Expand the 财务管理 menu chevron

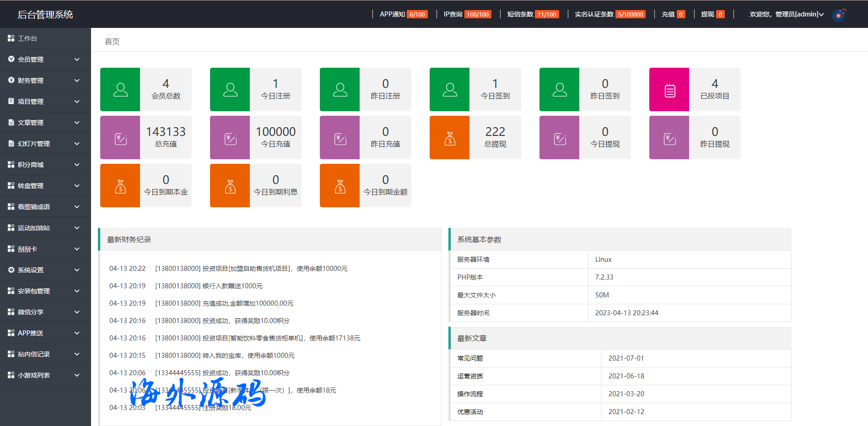click(x=77, y=81)
